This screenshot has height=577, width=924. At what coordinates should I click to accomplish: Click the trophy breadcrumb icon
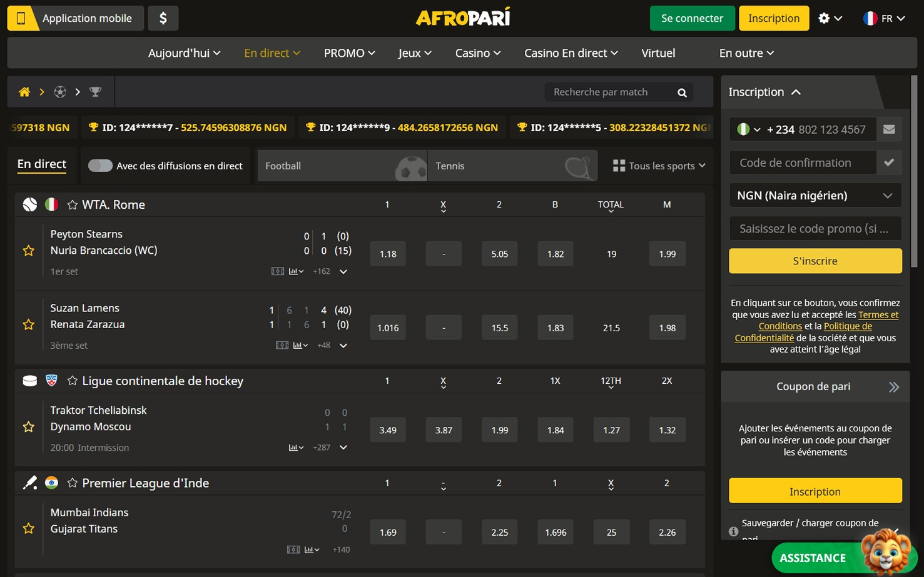pyautogui.click(x=95, y=92)
